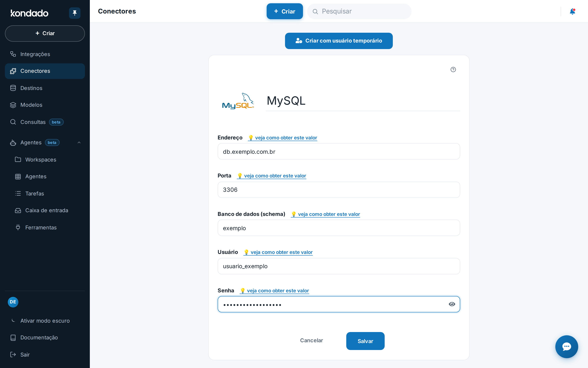Click the MySQL logo
This screenshot has height=368, width=588.
click(238, 101)
